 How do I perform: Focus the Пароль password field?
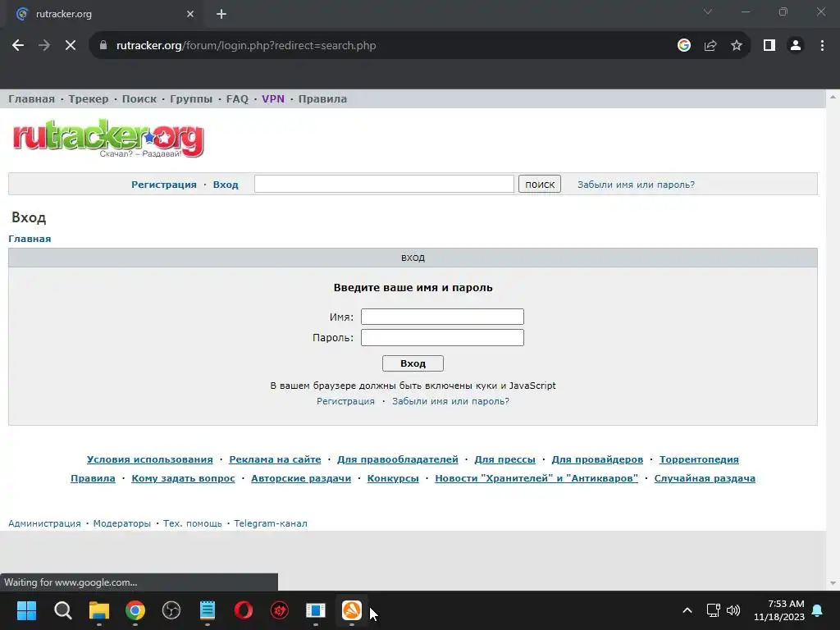(x=442, y=337)
